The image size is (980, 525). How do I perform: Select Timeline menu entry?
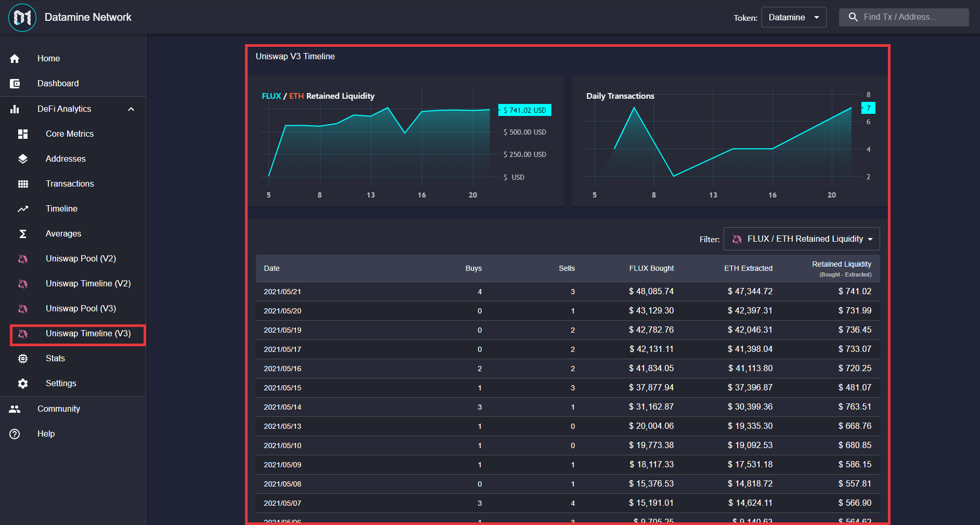(73, 209)
